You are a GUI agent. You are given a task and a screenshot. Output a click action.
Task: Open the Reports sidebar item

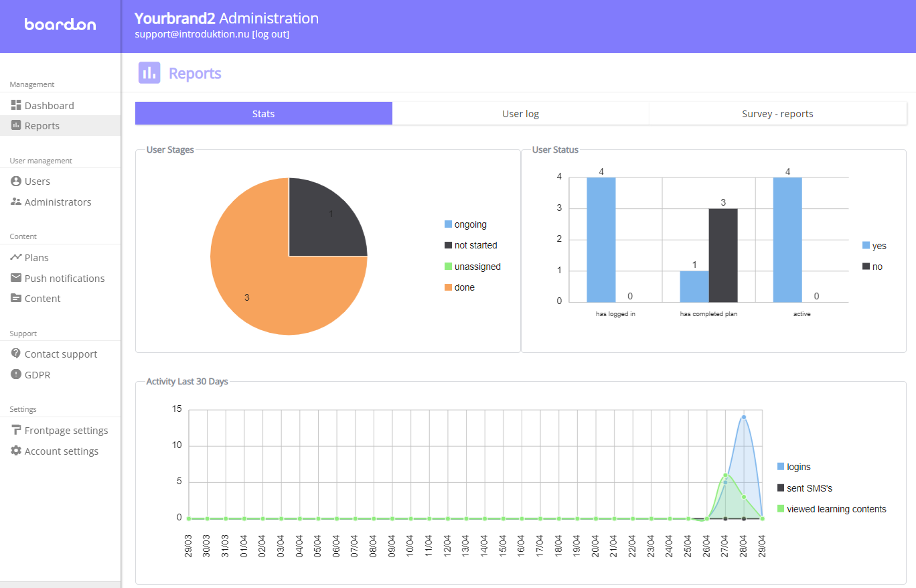click(60, 126)
